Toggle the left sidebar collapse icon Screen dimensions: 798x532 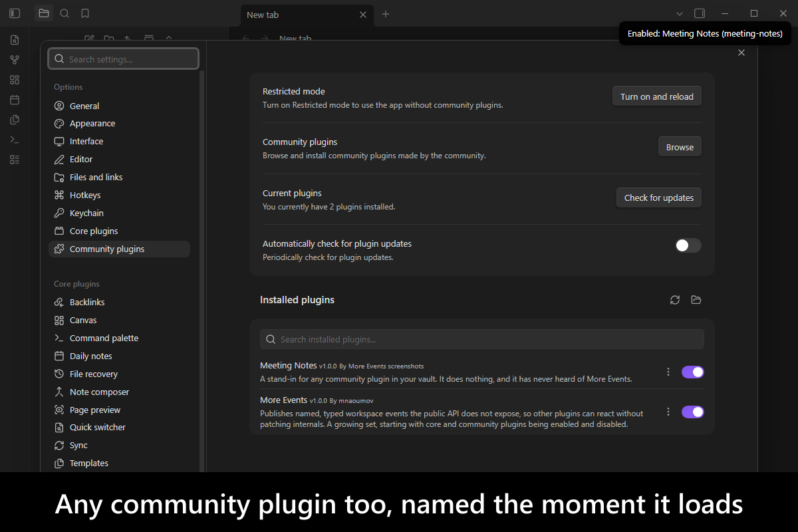15,13
